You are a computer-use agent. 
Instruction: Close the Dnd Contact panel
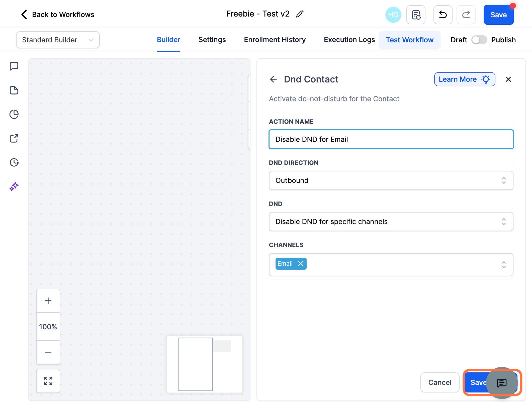(508, 79)
